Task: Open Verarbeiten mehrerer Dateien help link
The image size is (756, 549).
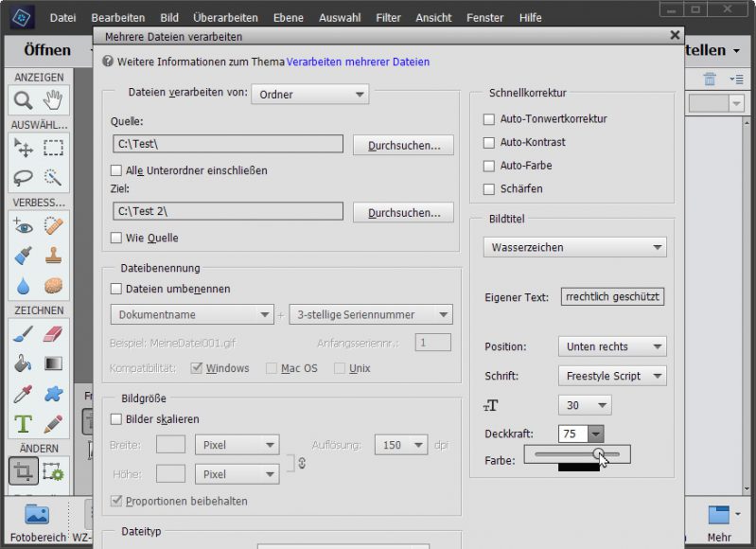Action: 358,62
